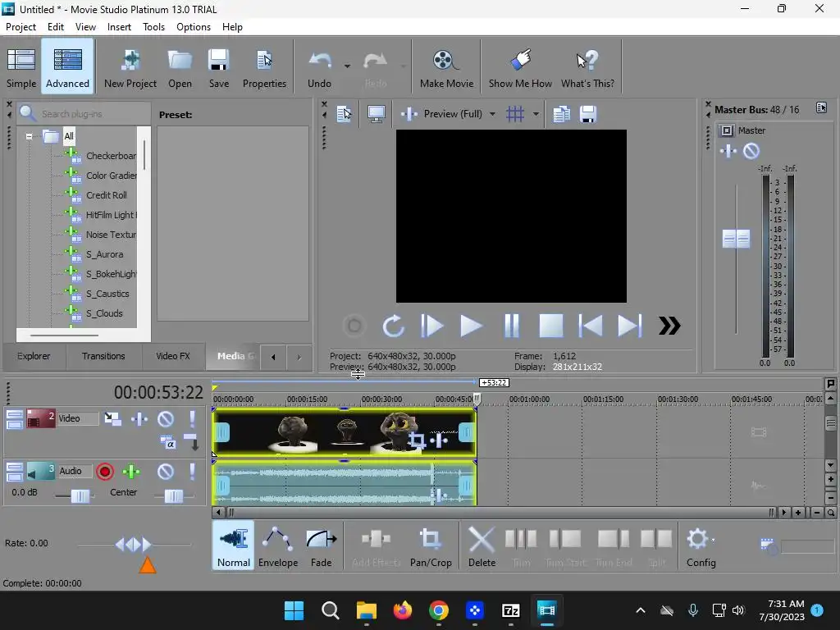Switch to the Video FX tab
Screen dimensions: 840x630
pyautogui.click(x=173, y=356)
